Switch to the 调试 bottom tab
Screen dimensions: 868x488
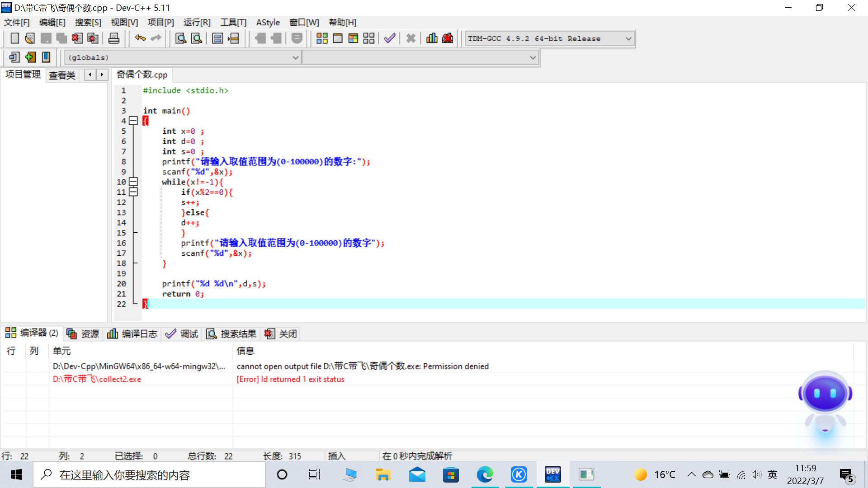[182, 333]
